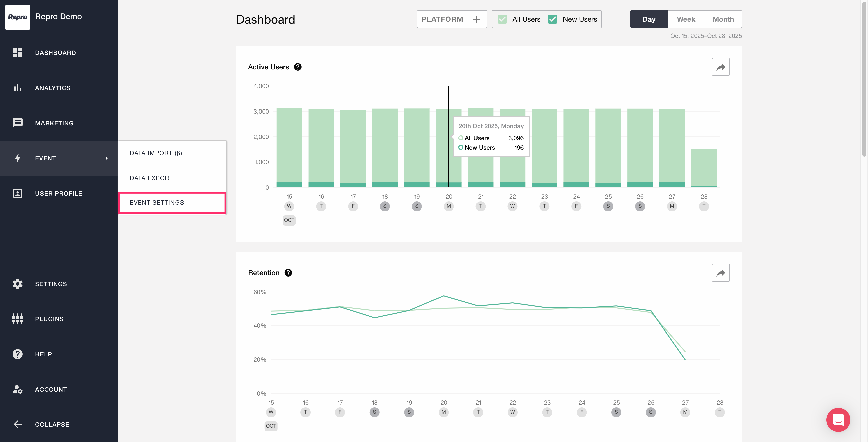Click the October 28 bar in chart
Image resolution: width=868 pixels, height=442 pixels.
[704, 168]
